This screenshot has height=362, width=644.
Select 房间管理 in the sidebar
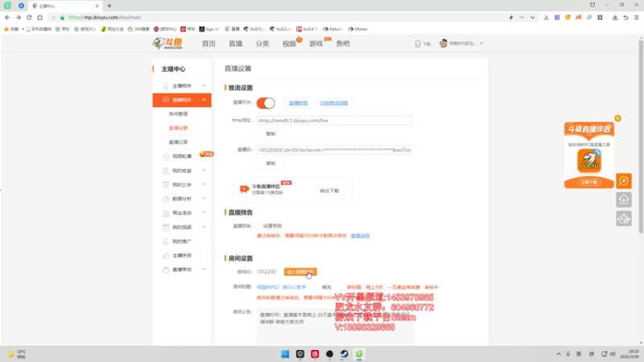point(178,114)
